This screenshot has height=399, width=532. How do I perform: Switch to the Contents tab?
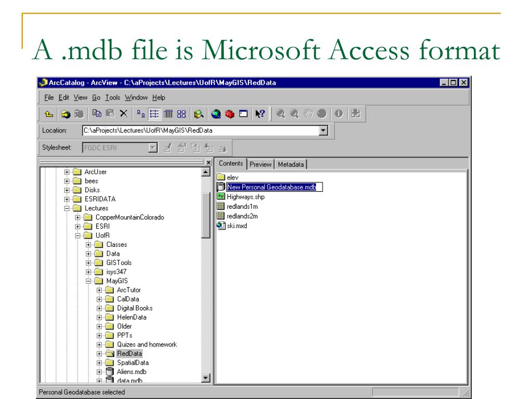[x=231, y=163]
